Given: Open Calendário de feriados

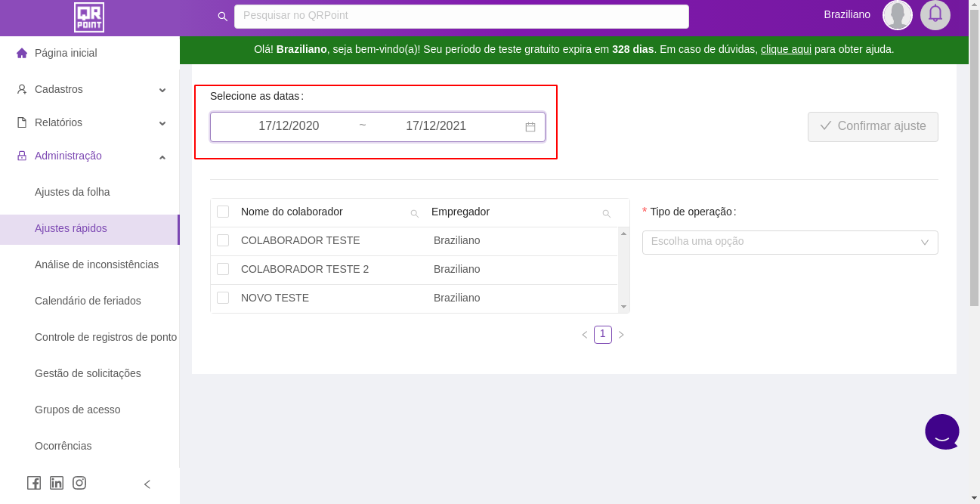Looking at the screenshot, I should (88, 301).
